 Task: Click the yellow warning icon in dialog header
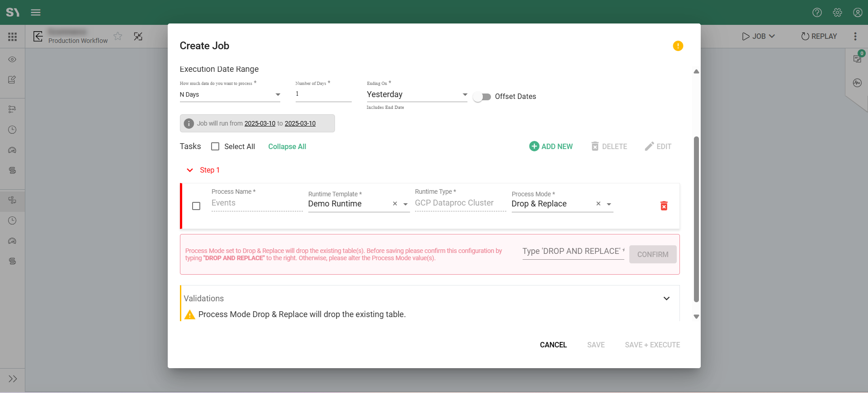(x=678, y=46)
